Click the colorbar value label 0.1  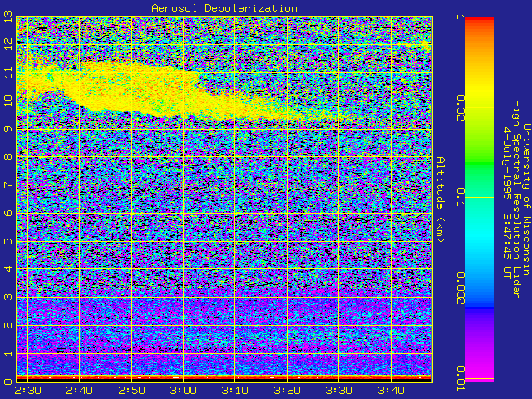pyautogui.click(x=461, y=197)
